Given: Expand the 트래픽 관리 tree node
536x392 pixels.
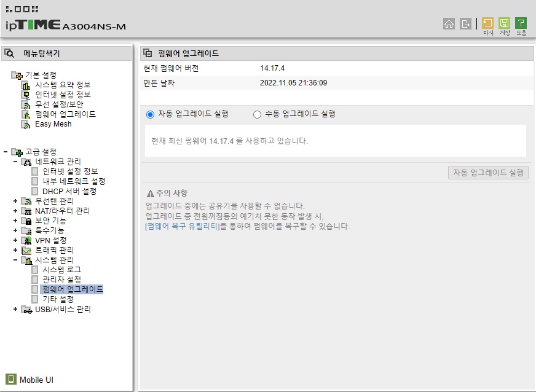Looking at the screenshot, I should (x=15, y=250).
